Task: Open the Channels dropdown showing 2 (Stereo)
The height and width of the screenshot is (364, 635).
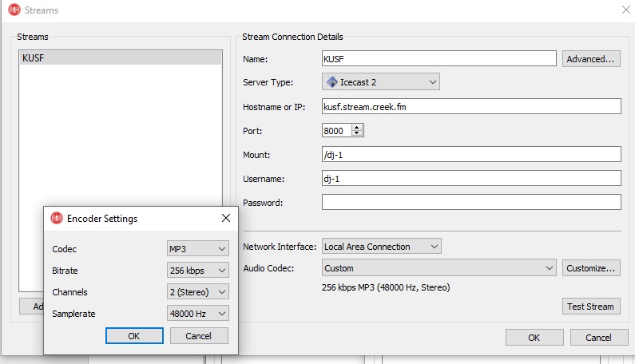Action: [197, 291]
